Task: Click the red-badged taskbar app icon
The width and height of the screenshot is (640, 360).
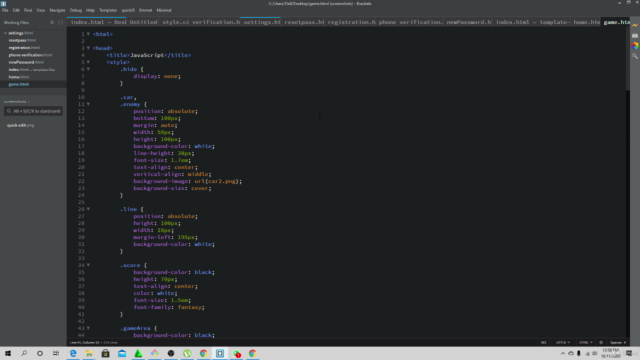Action: pyautogui.click(x=236, y=353)
